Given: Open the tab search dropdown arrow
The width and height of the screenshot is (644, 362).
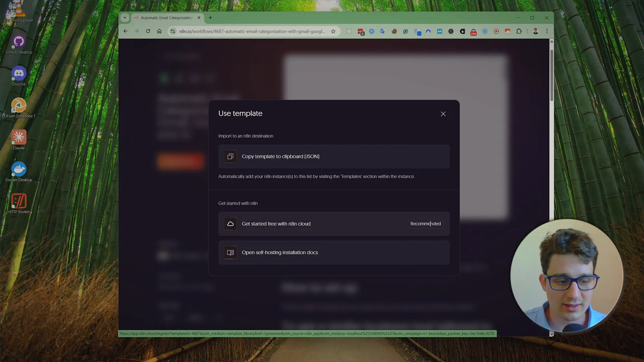Looking at the screenshot, I should click(x=125, y=18).
